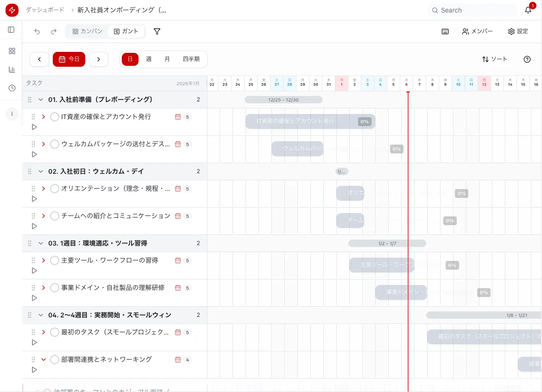The width and height of the screenshot is (542, 392).
Task: Open the filter funnel icon
Action: [x=157, y=32]
